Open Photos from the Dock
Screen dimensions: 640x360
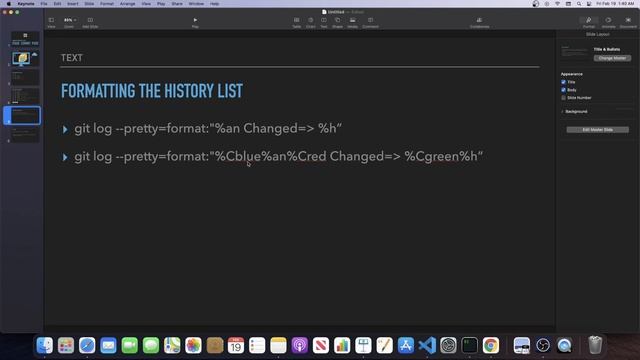click(x=193, y=345)
